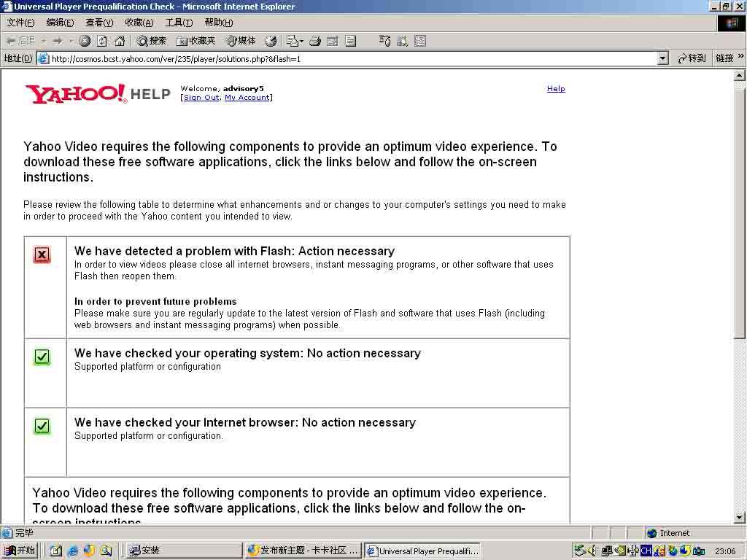Click the system clock showing 23:06

725,551
